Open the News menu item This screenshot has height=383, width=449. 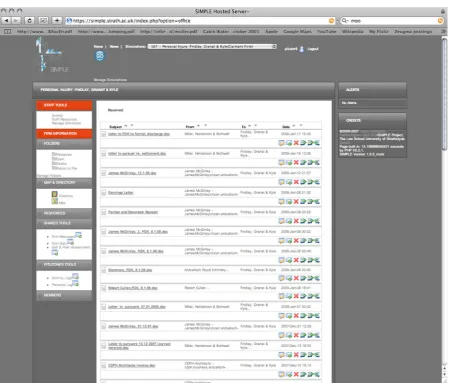(x=114, y=46)
